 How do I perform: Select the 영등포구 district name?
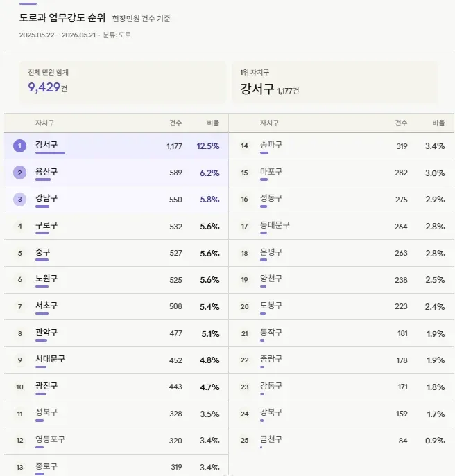pos(50,439)
